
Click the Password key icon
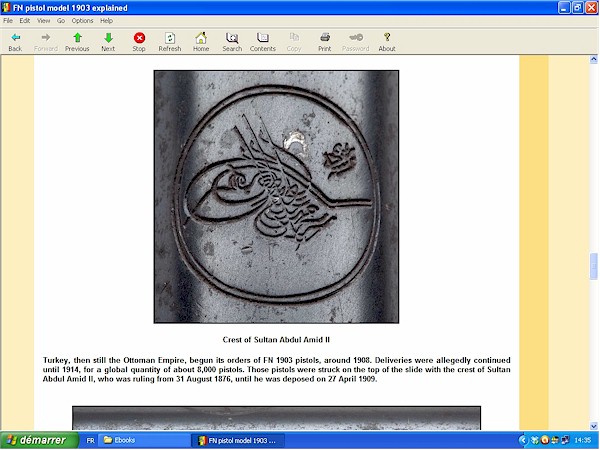355,42
